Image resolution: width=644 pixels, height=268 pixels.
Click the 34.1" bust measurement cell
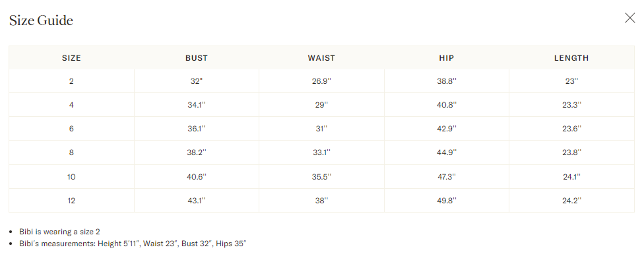[x=197, y=105]
